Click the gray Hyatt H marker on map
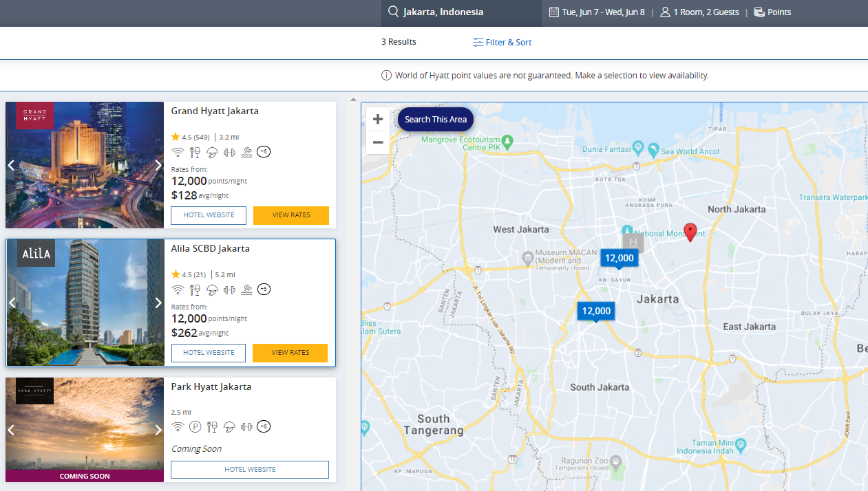This screenshot has height=491, width=868. (633, 243)
